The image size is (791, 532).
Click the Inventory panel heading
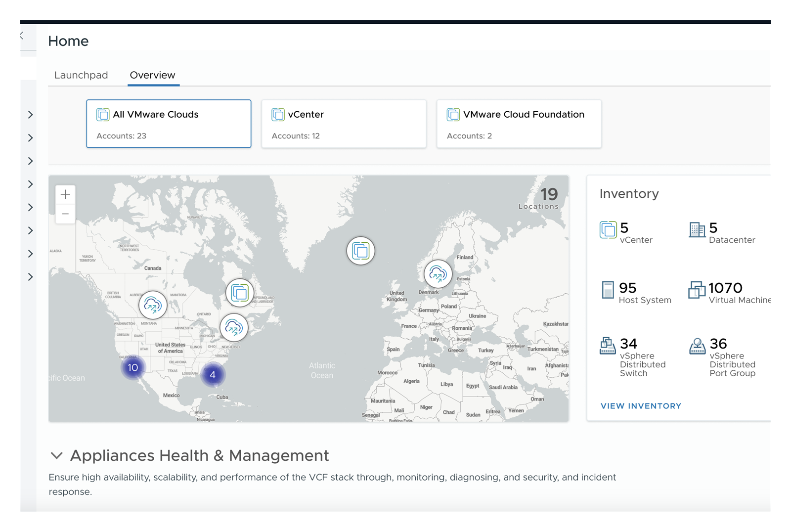[x=629, y=194]
